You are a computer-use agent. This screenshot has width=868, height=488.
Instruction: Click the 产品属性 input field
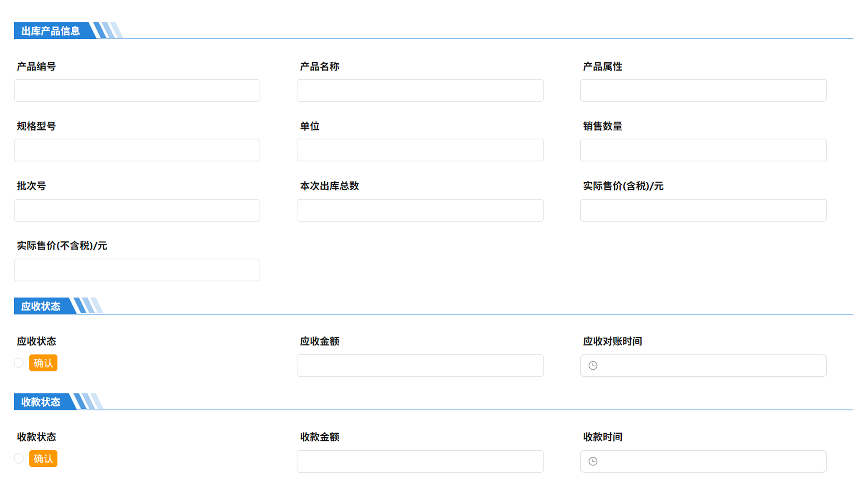[x=703, y=90]
